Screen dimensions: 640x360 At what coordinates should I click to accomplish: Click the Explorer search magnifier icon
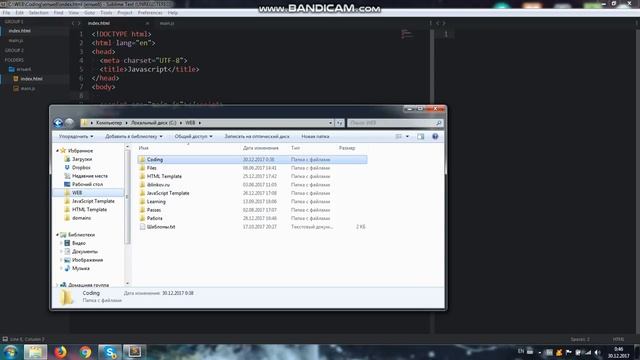coord(438,123)
